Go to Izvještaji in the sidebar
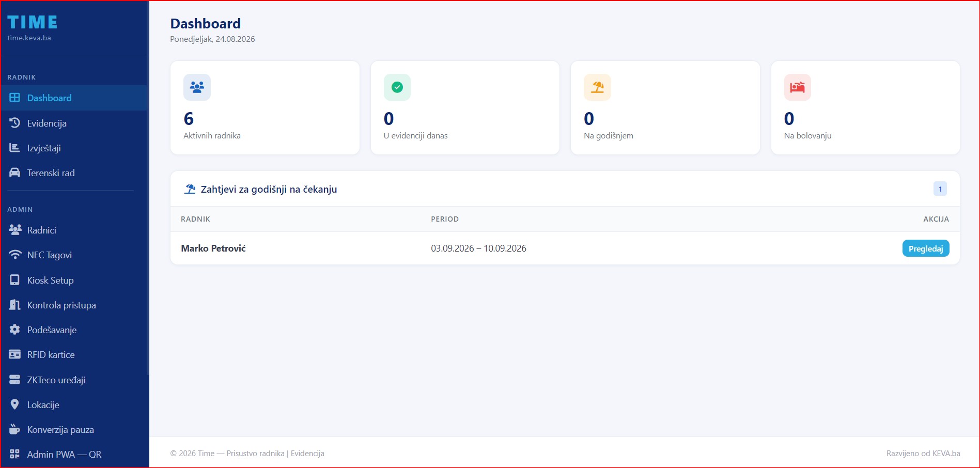 coord(74,148)
